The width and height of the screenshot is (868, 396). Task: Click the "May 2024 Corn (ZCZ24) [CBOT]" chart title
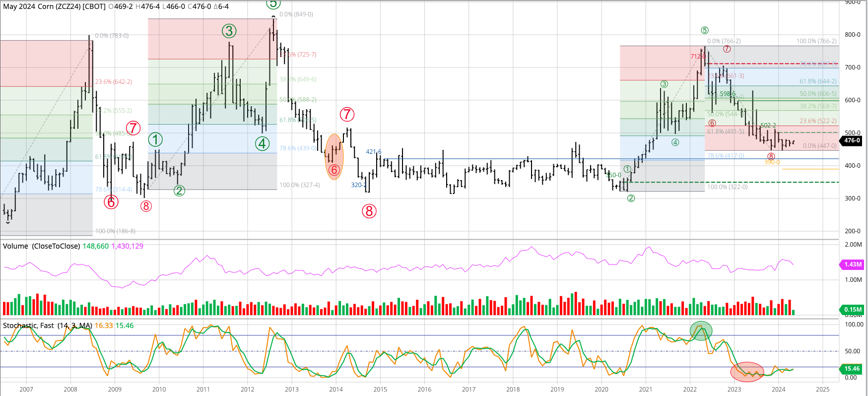click(54, 6)
